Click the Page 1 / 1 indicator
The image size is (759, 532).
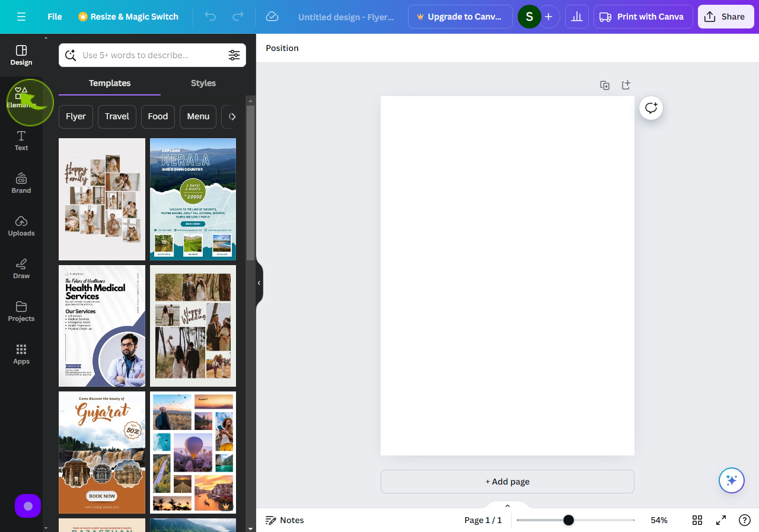click(x=483, y=520)
